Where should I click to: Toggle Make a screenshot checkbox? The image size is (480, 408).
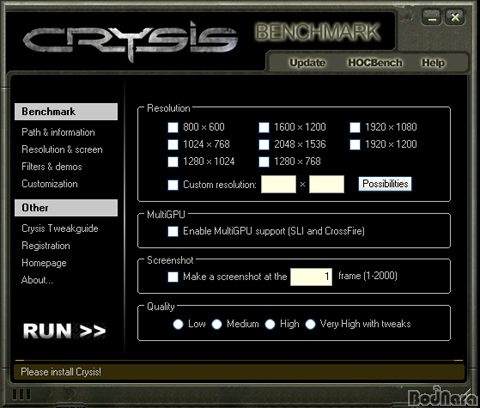(173, 277)
